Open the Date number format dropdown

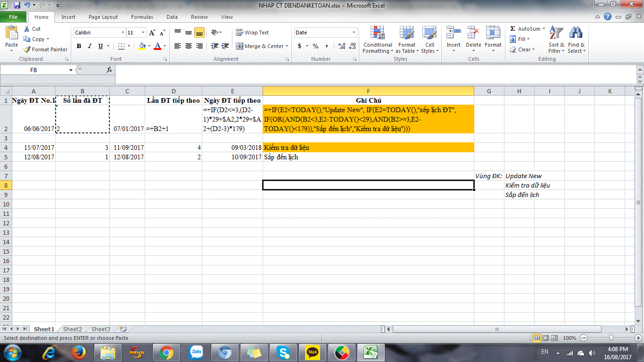tap(354, 33)
